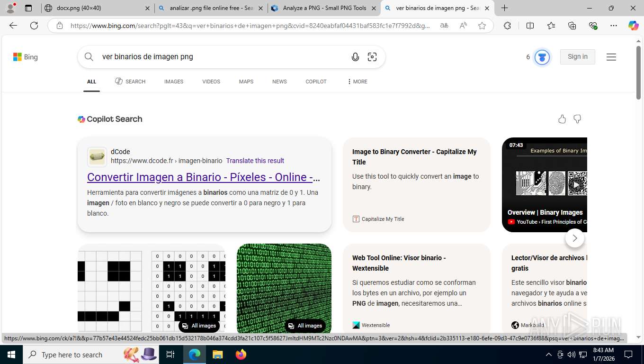Add this page to favorites

coord(482,26)
